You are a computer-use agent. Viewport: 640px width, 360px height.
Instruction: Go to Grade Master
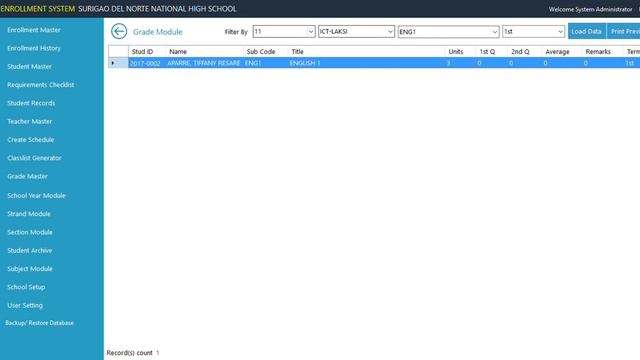(x=27, y=176)
